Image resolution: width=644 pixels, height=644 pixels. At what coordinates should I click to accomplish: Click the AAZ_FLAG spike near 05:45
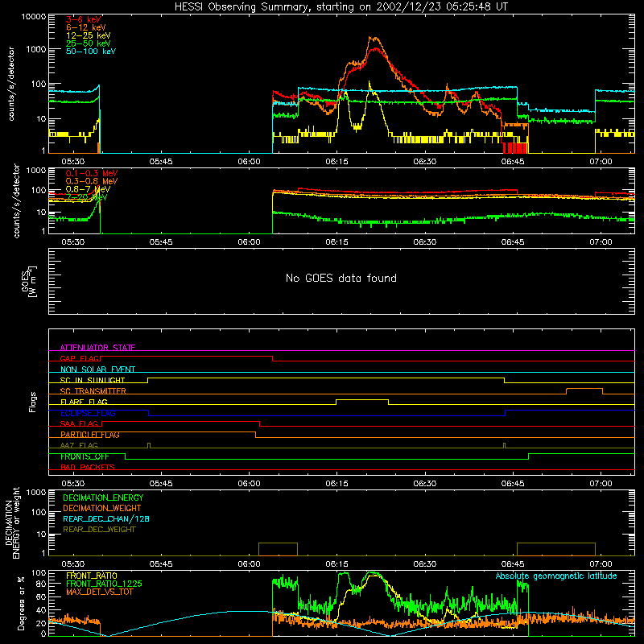coord(149,446)
